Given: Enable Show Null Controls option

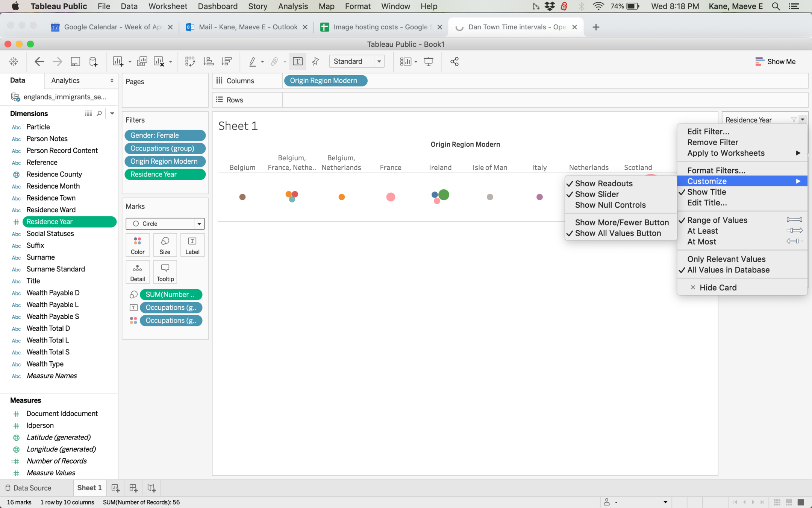Looking at the screenshot, I should pos(610,205).
